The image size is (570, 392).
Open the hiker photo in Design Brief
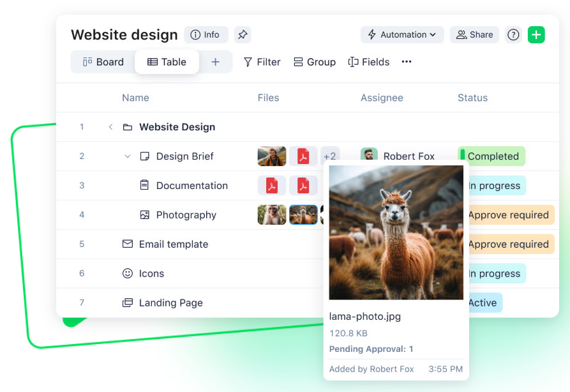coord(272,156)
